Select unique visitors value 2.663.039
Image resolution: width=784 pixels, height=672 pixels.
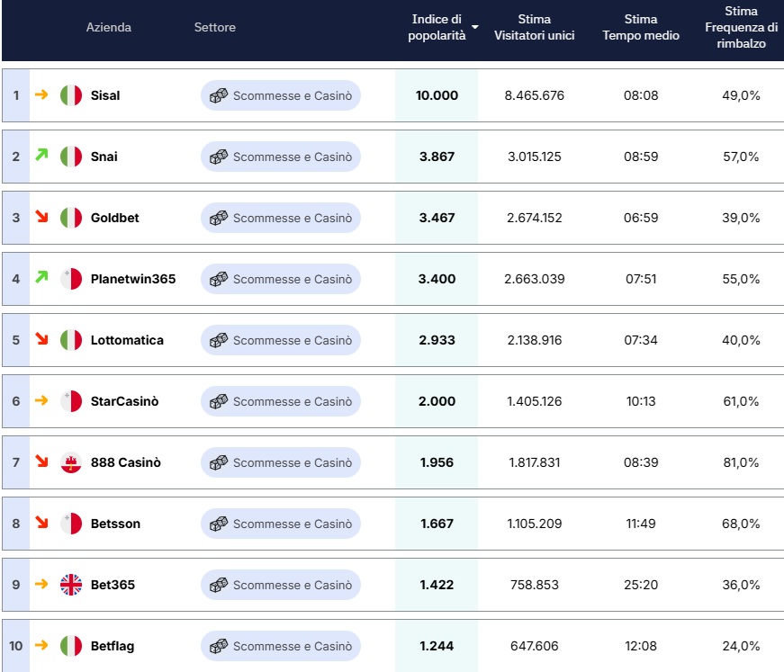[534, 279]
